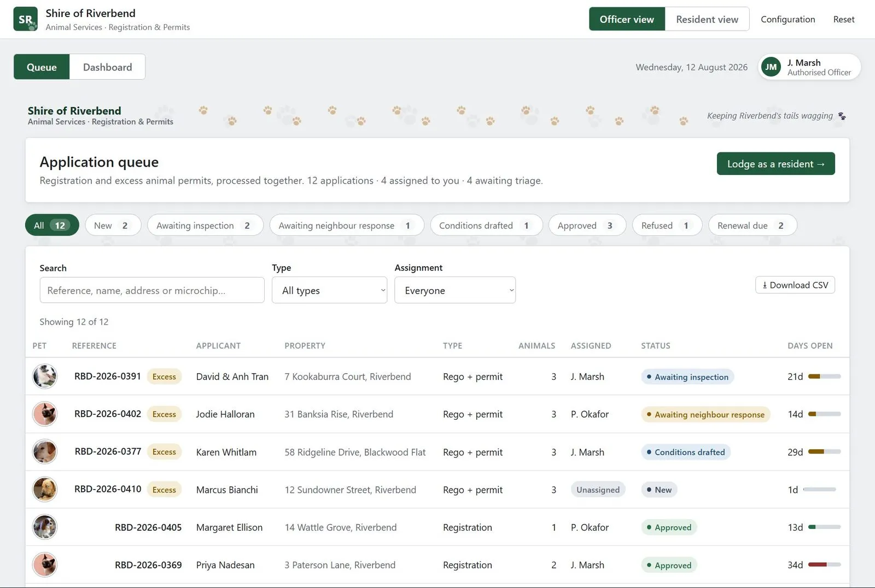
Task: Filter queue by Awaiting inspection
Action: 205,225
